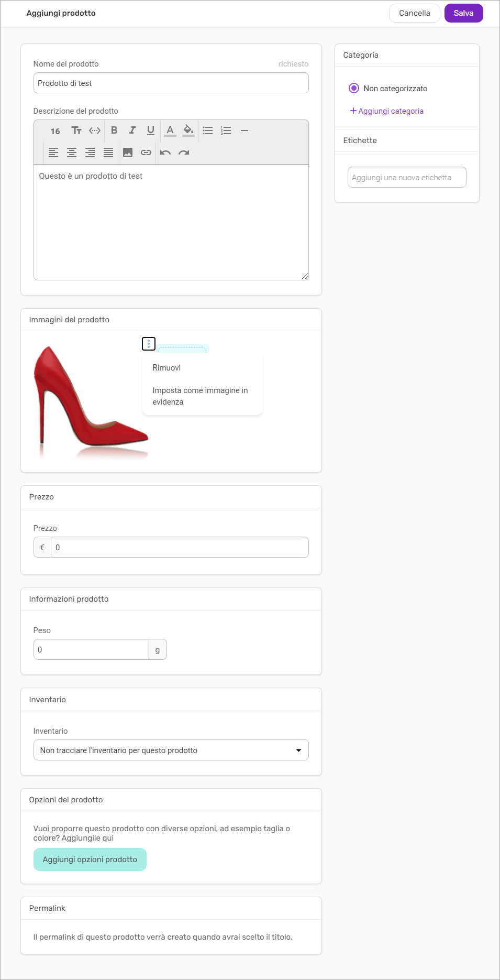This screenshot has width=500, height=980.
Task: Open the Inventario tracking dropdown
Action: point(171,750)
